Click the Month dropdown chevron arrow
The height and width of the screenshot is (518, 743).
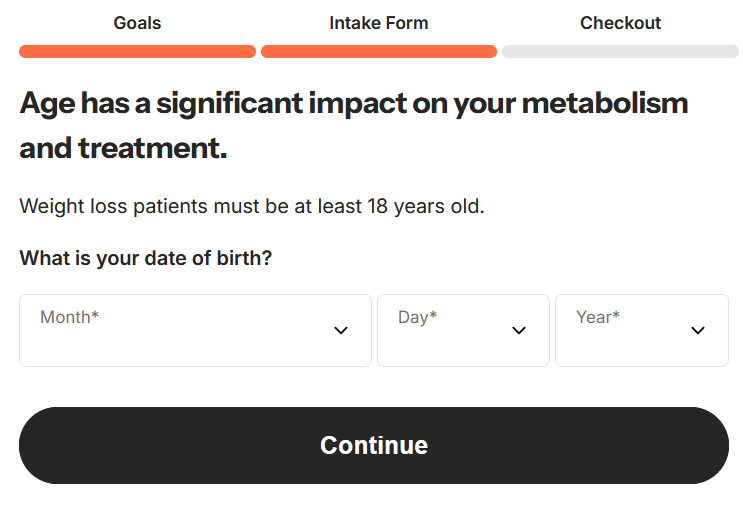[341, 331]
